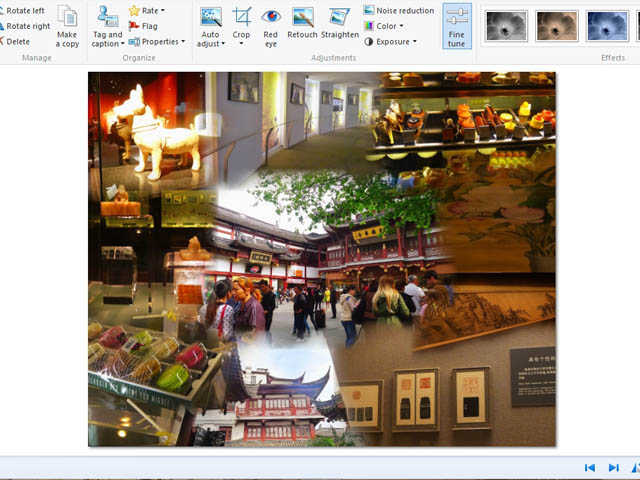
Task: Apply the sepia tone effect thumbnail
Action: 557,26
